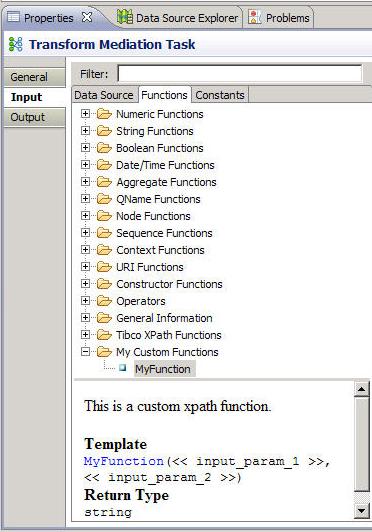372x532 pixels.
Task: Click the Tibco XPath Functions folder icon
Action: (104, 335)
